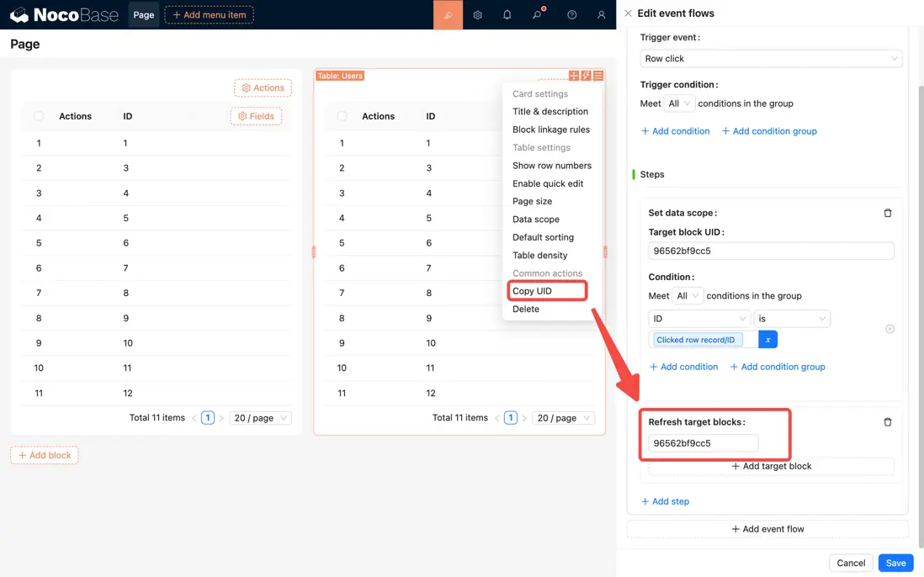Delete the Set data scope step
This screenshot has width=924, height=577.
click(x=888, y=213)
